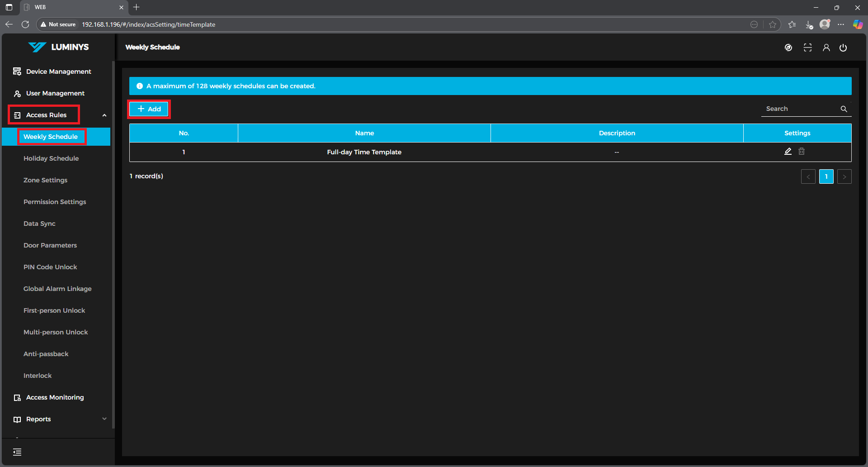Edit the Full-day Time Template row
Viewport: 868px width, 467px height.
(788, 152)
